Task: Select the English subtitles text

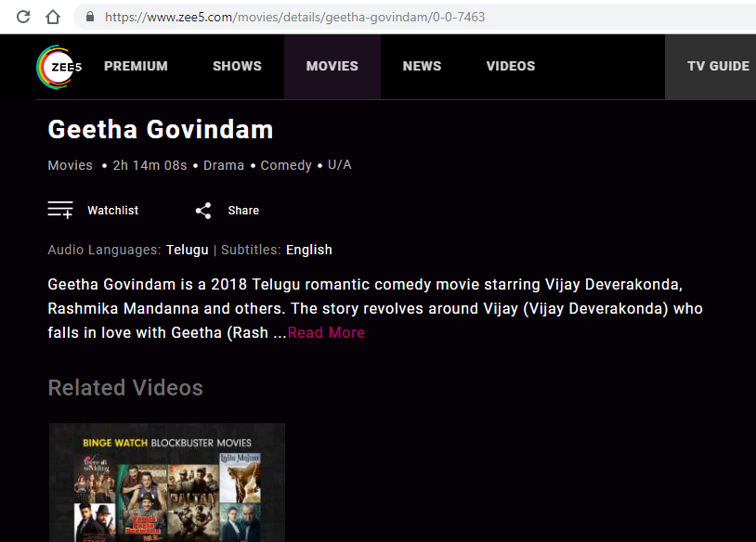Action: [x=309, y=250]
